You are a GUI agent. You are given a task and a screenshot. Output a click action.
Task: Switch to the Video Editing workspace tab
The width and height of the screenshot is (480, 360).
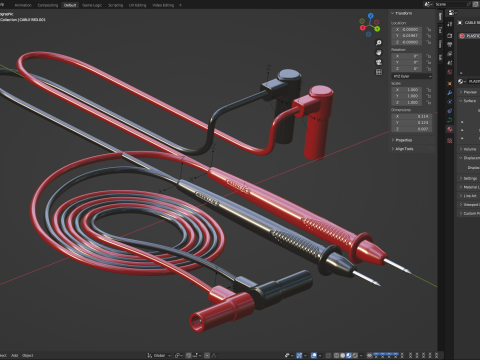[163, 5]
